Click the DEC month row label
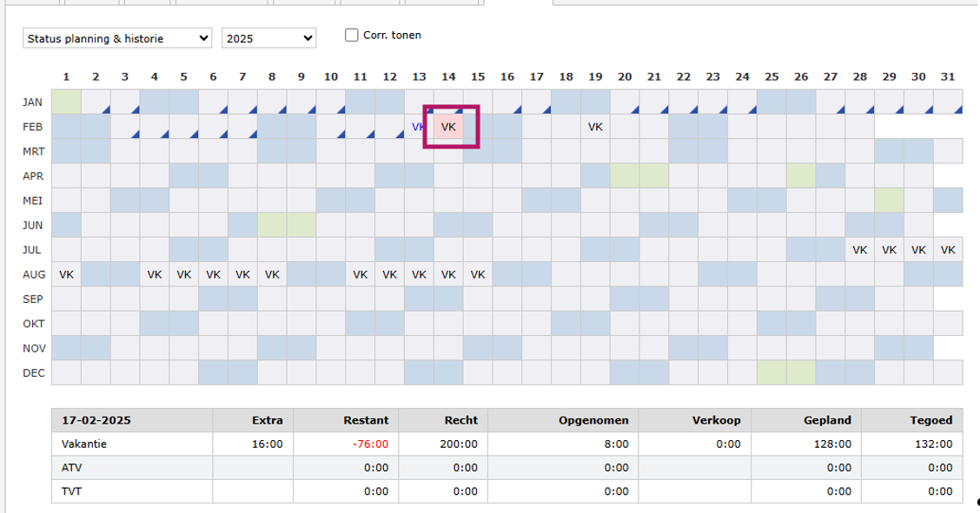Image resolution: width=980 pixels, height=513 pixels. click(33, 373)
